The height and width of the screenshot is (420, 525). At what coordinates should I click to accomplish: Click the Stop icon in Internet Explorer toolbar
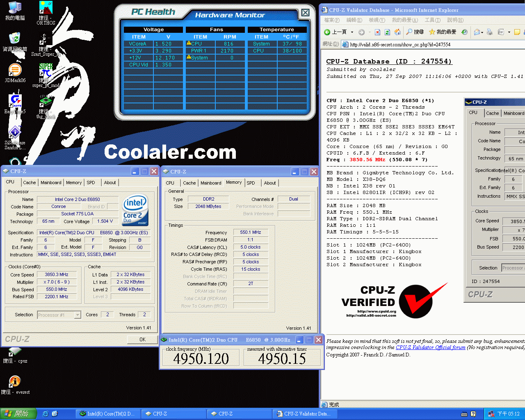(x=377, y=32)
